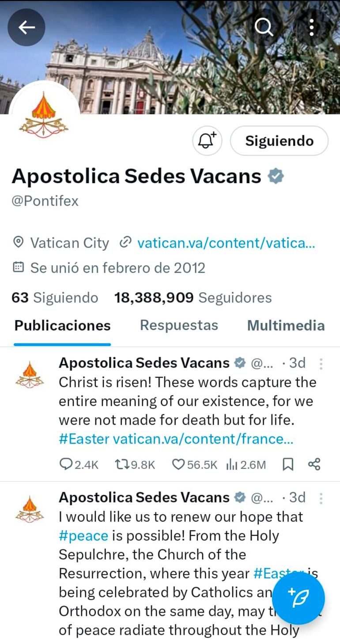The height and width of the screenshot is (644, 340).
Task: Tap the reply icon on Easter post
Action: [66, 464]
